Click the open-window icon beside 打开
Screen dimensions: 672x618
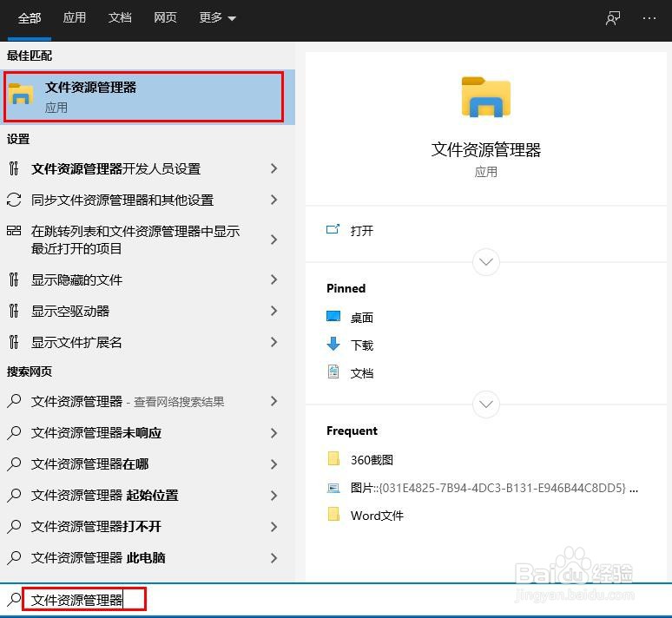(333, 229)
